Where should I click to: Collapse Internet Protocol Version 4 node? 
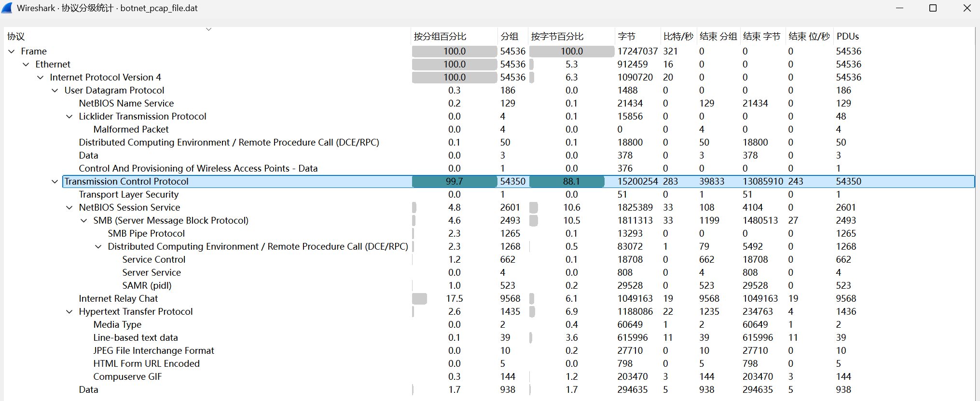point(41,77)
